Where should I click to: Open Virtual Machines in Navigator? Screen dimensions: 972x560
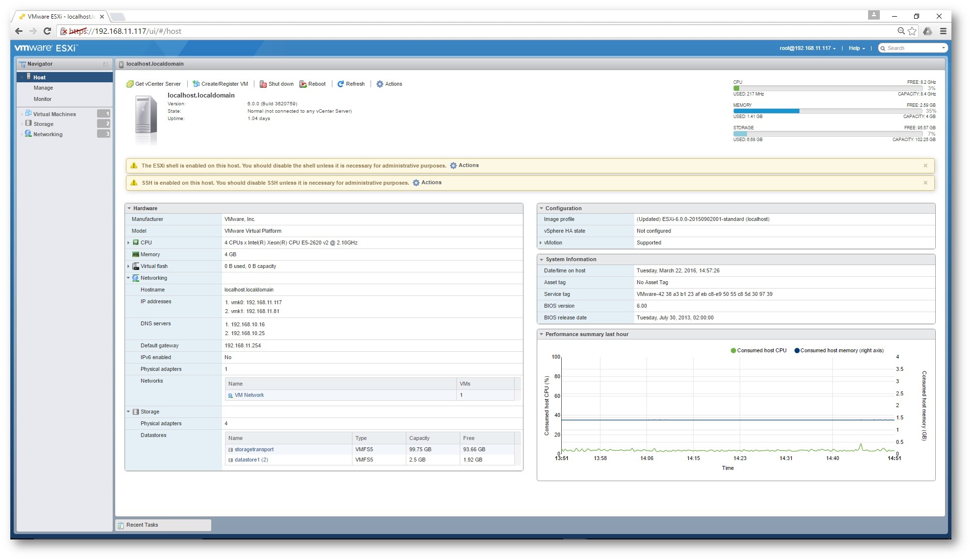point(54,114)
